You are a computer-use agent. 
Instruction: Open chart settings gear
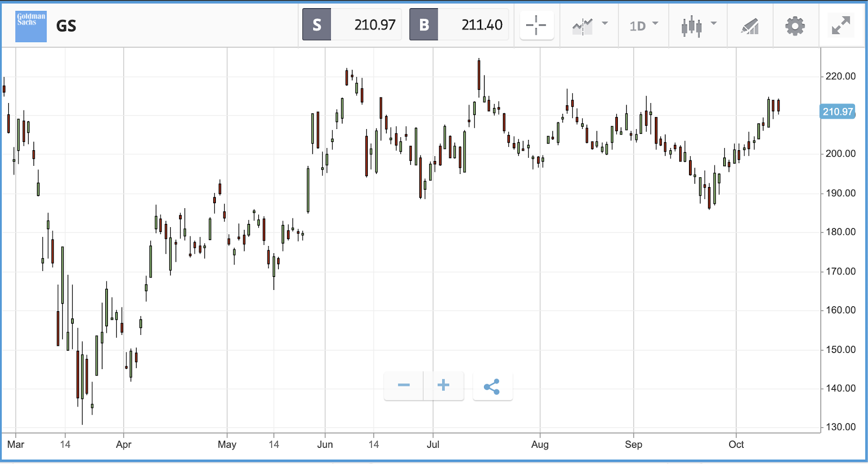[795, 26]
